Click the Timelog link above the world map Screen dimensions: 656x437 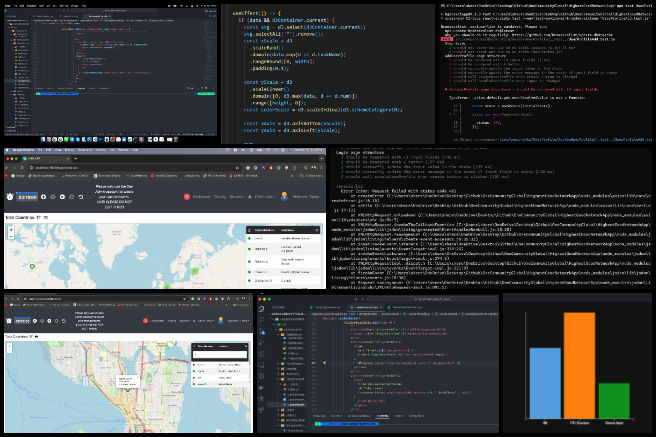point(221,197)
